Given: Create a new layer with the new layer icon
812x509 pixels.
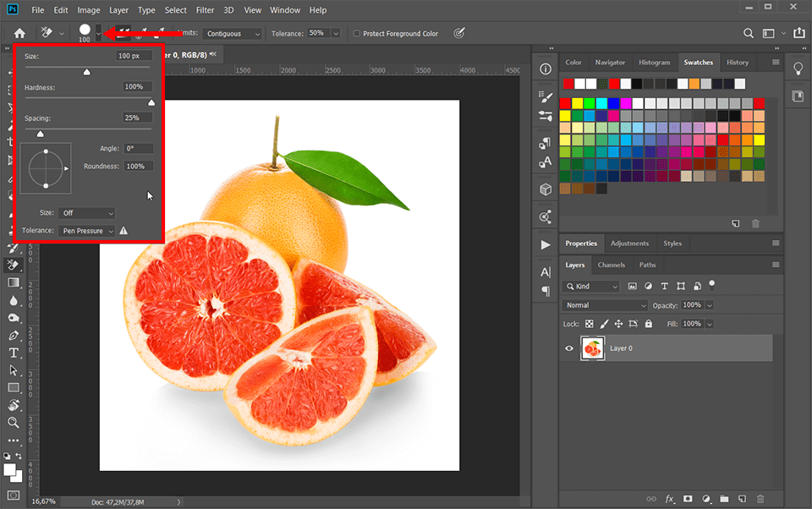Looking at the screenshot, I should pyautogui.click(x=742, y=499).
